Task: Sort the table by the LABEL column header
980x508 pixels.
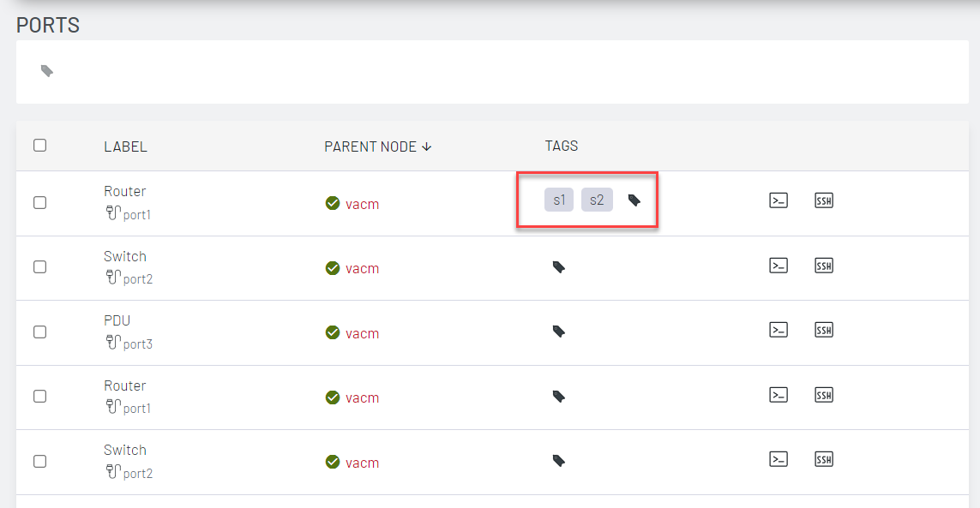Action: point(125,146)
